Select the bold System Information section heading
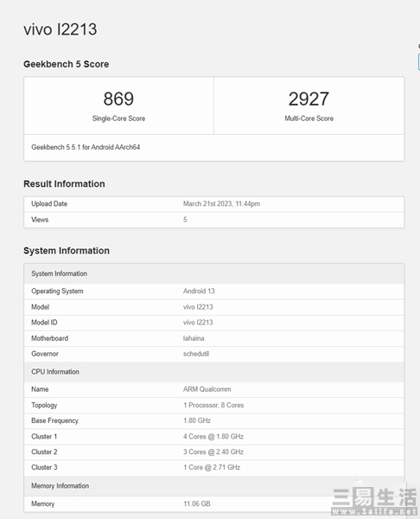Image resolution: width=420 pixels, height=519 pixels. pyautogui.click(x=67, y=251)
